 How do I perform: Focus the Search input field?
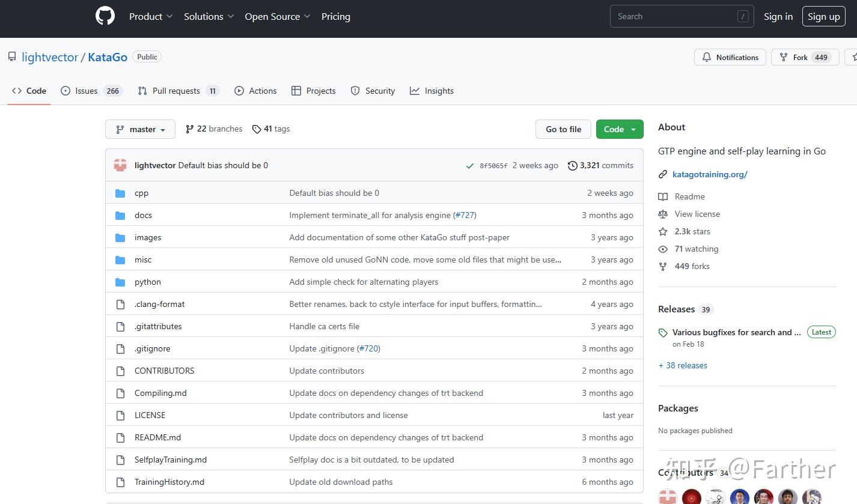click(x=673, y=17)
